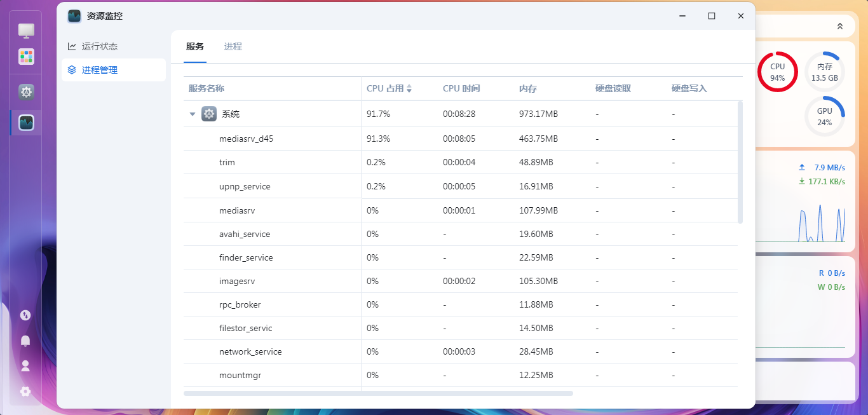Click the 91.7% CPU value

378,114
